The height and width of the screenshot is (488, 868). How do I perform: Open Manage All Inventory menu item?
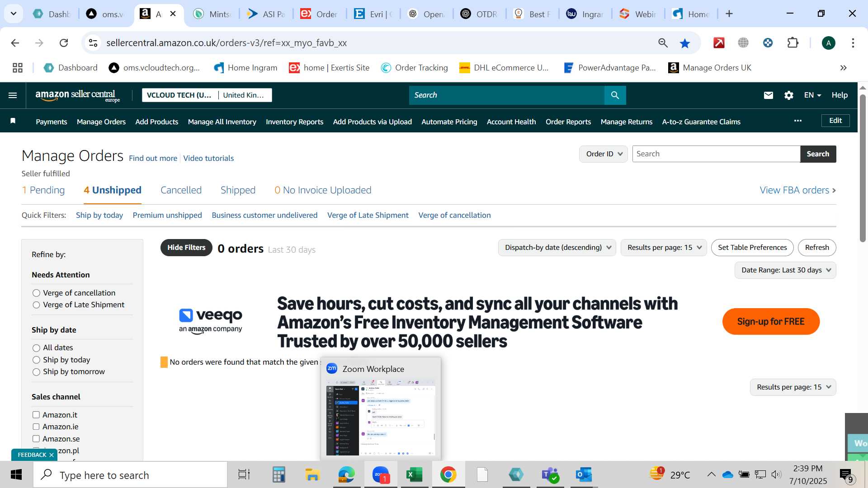pyautogui.click(x=222, y=122)
